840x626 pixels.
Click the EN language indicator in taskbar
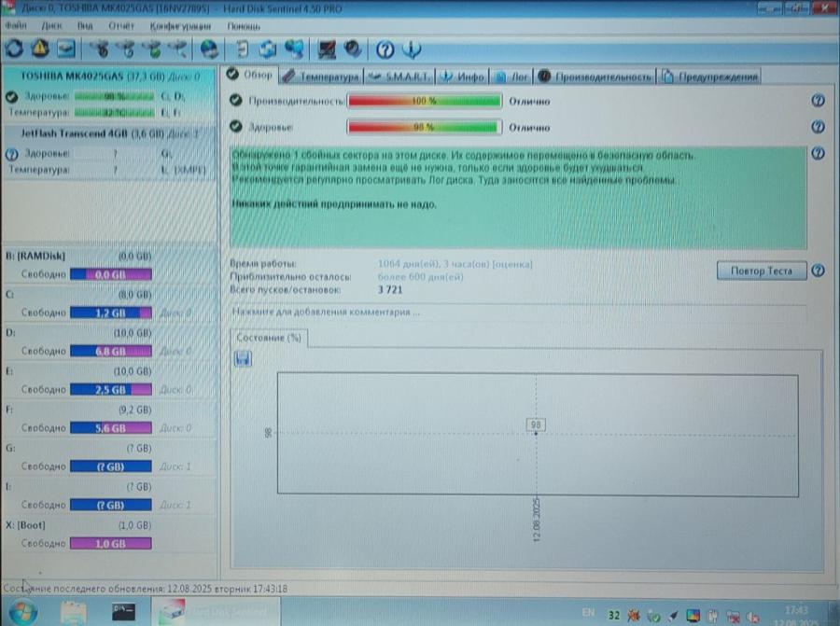point(588,613)
